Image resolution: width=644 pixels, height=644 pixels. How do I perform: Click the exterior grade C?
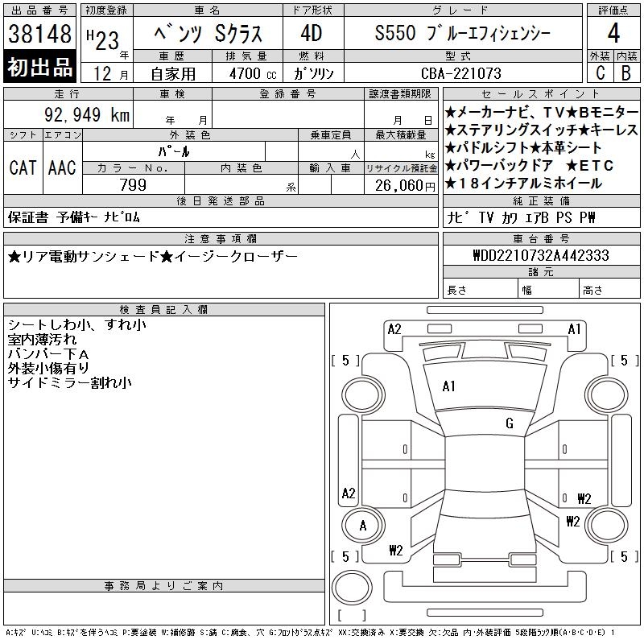601,73
